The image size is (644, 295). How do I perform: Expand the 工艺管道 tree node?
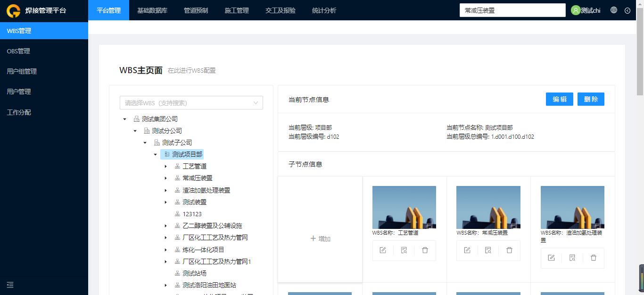pyautogui.click(x=165, y=166)
